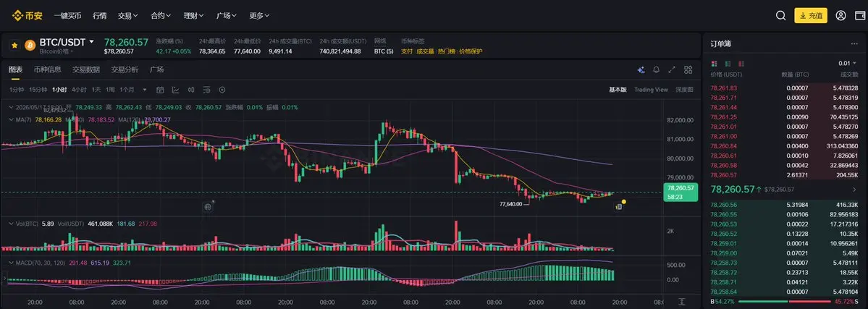Image resolution: width=868 pixels, height=309 pixels.
Task: Expand chart to fullscreen with arrows icon
Action: tap(672, 69)
